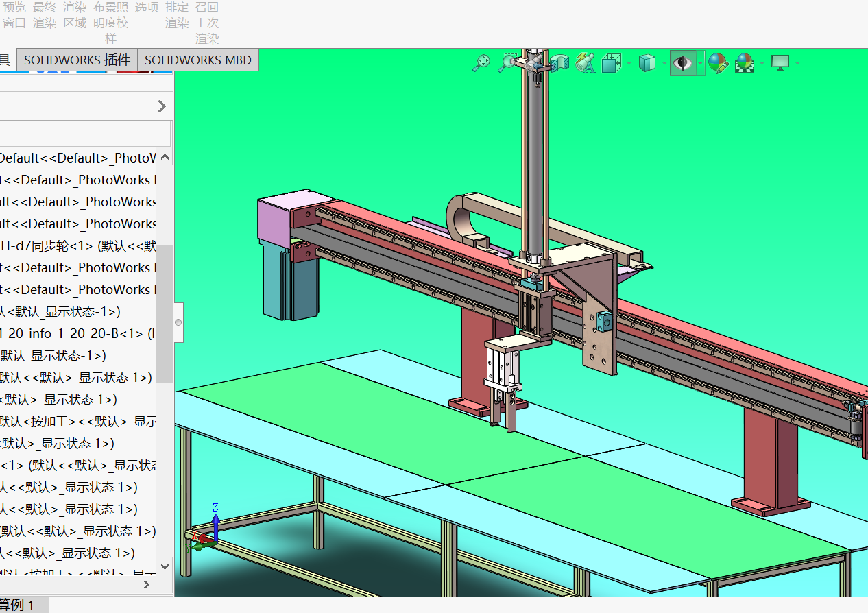Click the Zoom to Fit magnifier icon
This screenshot has height=613, width=868.
[482, 62]
